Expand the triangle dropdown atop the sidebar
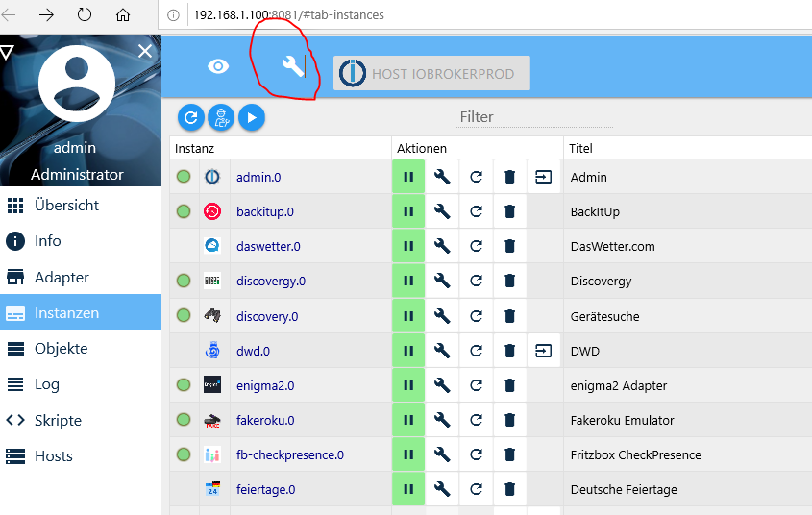Image resolution: width=812 pixels, height=515 pixels. (x=7, y=52)
